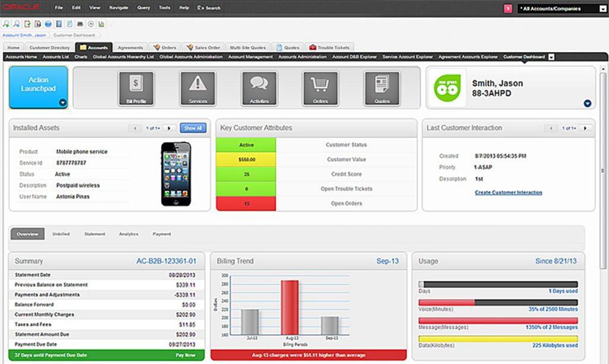Select the Unbilled tab
This screenshot has height=364, width=609.
click(x=61, y=234)
